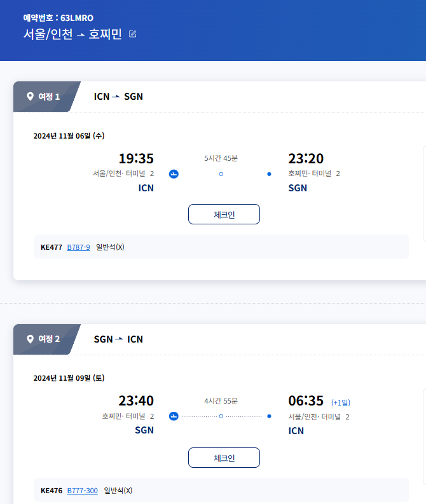Select the 여정 1 tab label
The image size is (426, 504).
[x=49, y=97]
